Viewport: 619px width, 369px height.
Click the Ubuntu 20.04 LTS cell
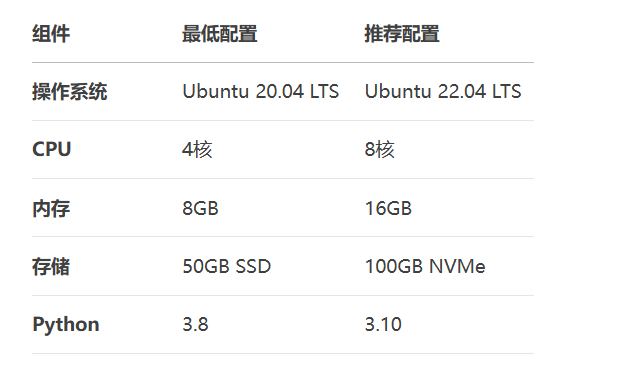click(x=261, y=92)
